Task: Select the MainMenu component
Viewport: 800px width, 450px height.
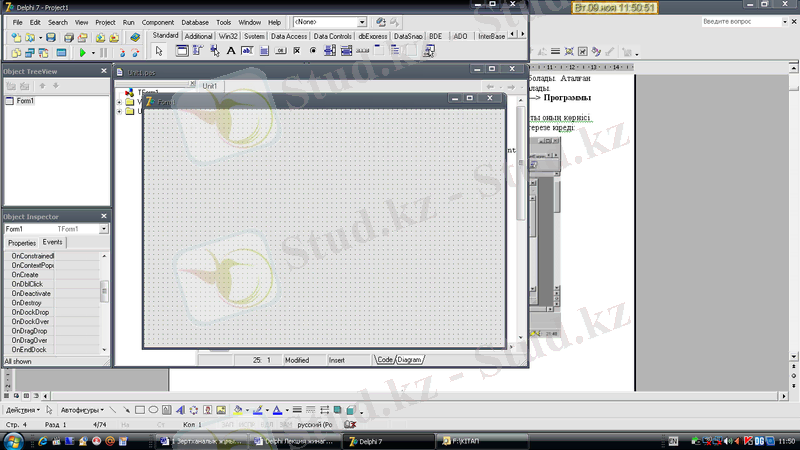Action: [198, 51]
